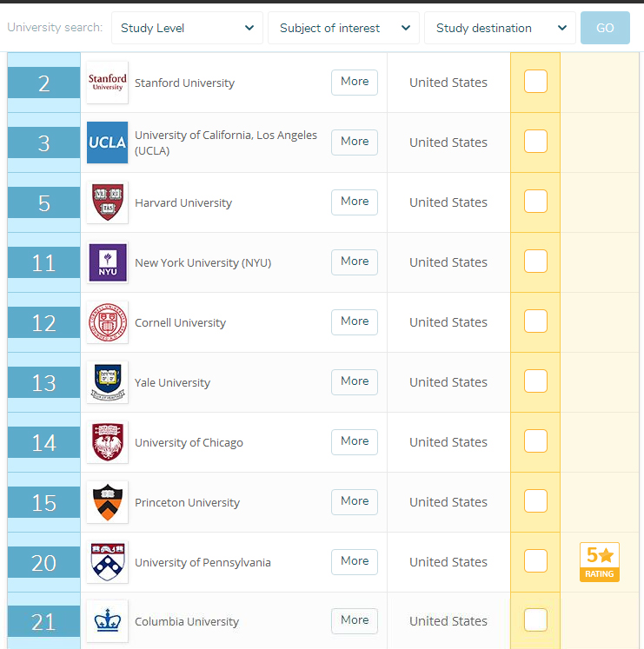Click the Yale University shield logo
644x649 pixels.
(x=107, y=382)
